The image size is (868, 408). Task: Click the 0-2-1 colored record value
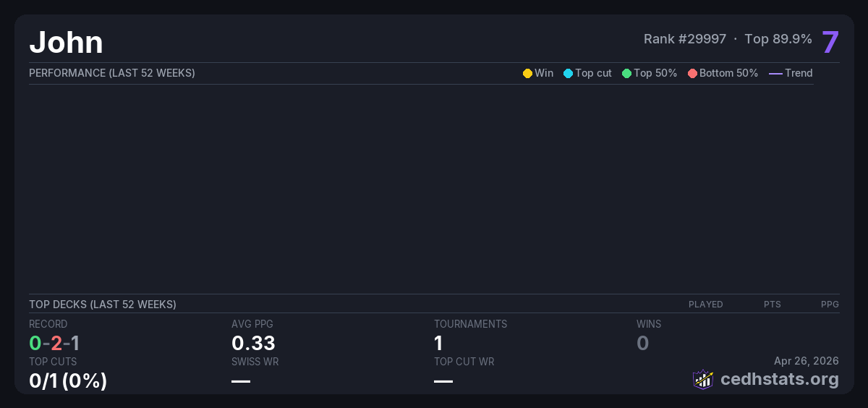[54, 343]
